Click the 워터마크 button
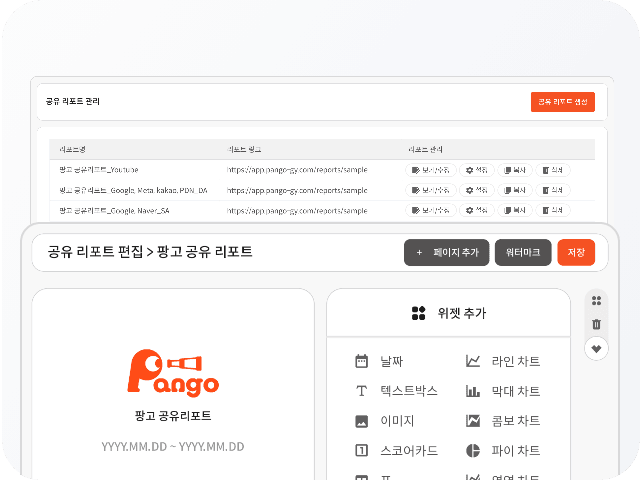 (x=523, y=252)
